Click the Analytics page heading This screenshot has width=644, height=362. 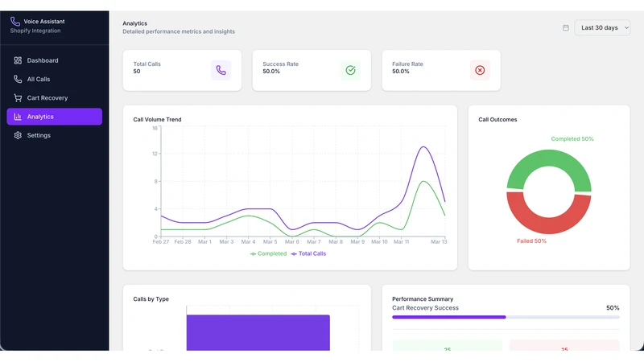tap(134, 23)
